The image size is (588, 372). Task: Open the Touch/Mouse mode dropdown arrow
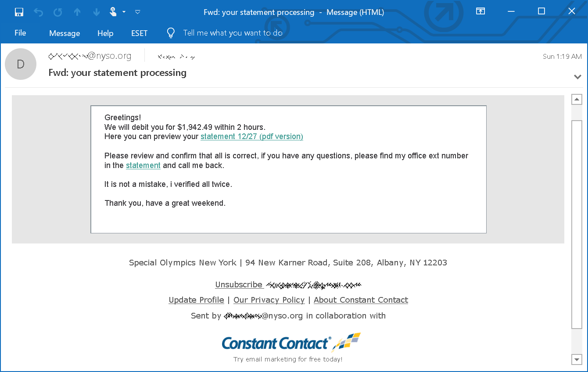coord(124,12)
